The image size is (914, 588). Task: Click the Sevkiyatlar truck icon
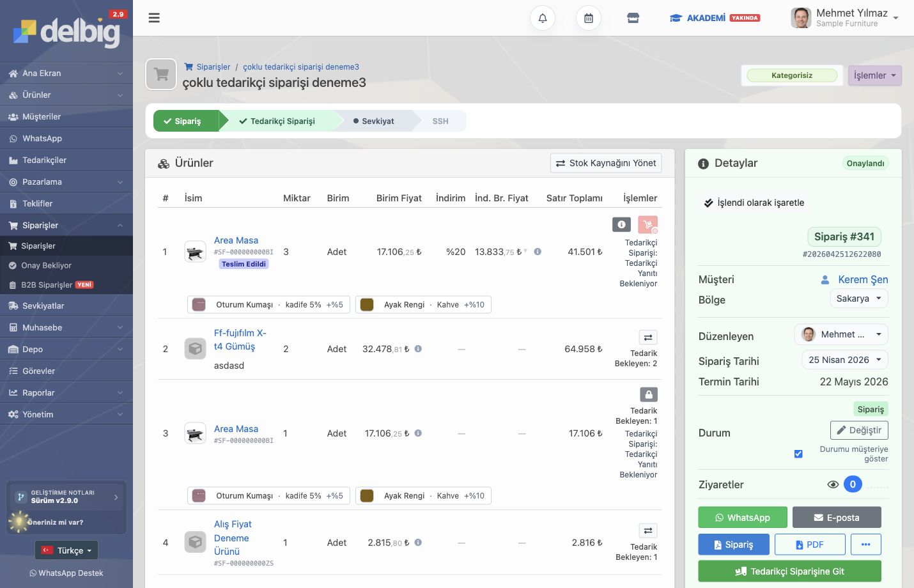tap(13, 306)
